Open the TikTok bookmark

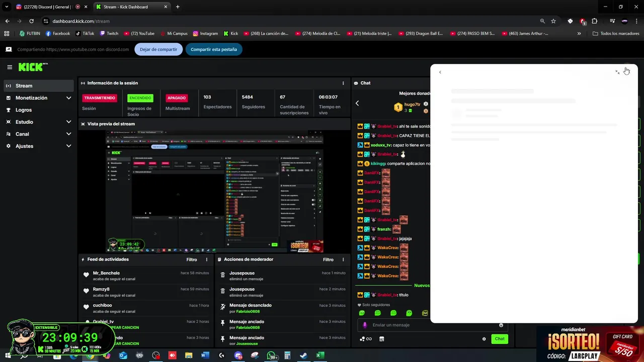pos(85,34)
